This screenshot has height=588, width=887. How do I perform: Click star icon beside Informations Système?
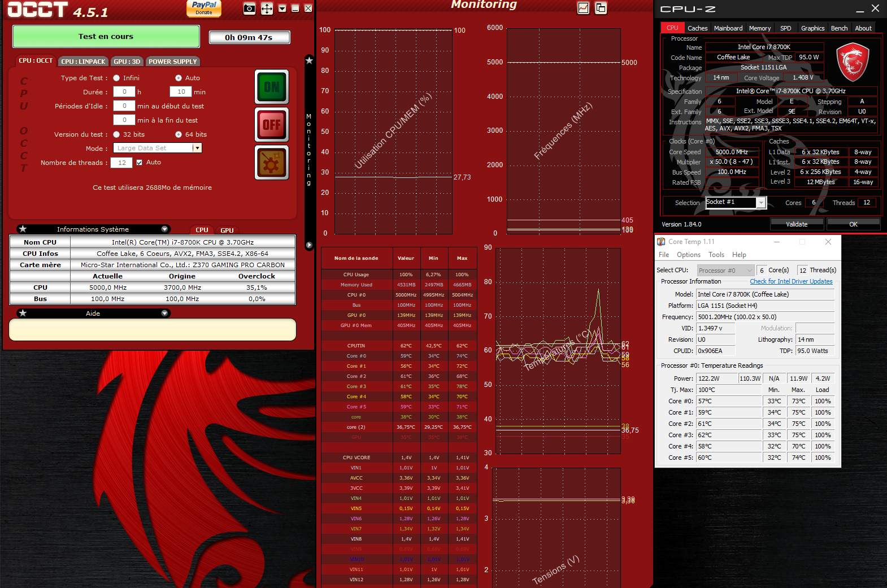[23, 229]
